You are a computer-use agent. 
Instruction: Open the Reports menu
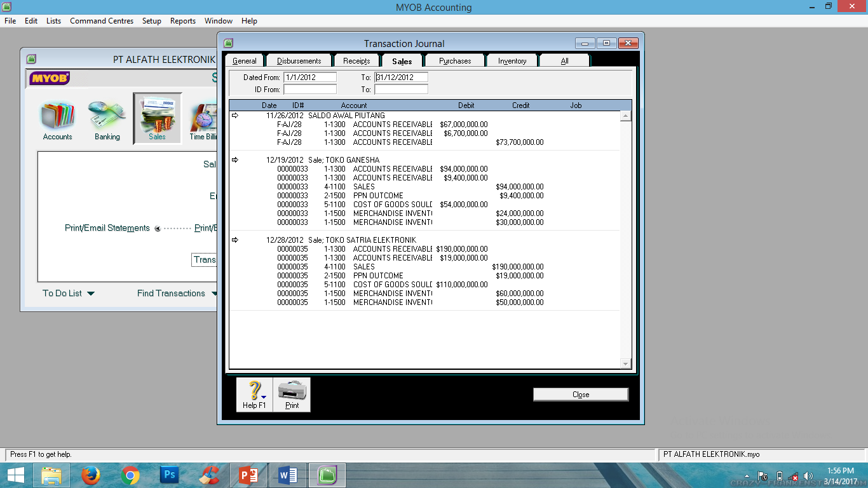[x=183, y=21]
